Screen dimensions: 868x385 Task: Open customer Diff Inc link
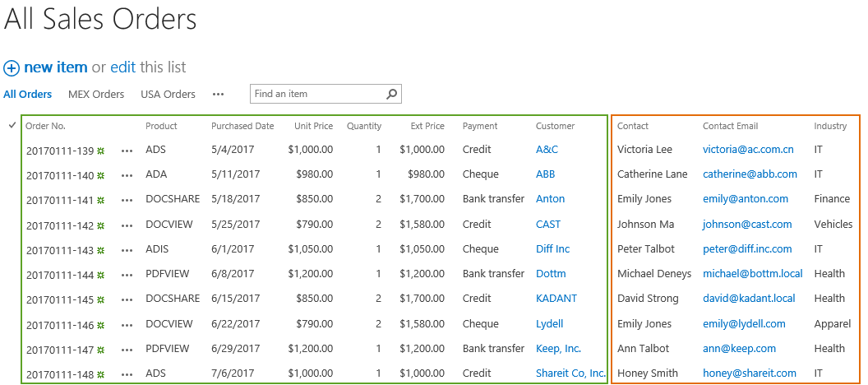click(552, 249)
